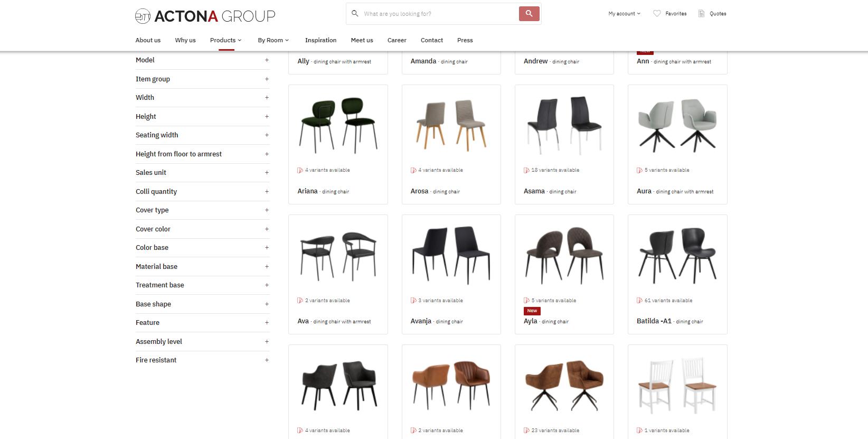Expand the Model filter

[x=202, y=60]
